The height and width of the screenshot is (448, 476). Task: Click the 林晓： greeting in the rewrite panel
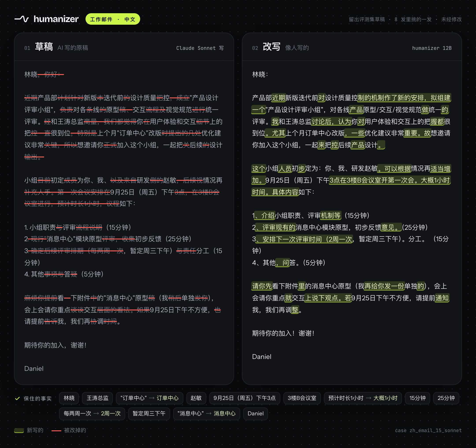(260, 75)
